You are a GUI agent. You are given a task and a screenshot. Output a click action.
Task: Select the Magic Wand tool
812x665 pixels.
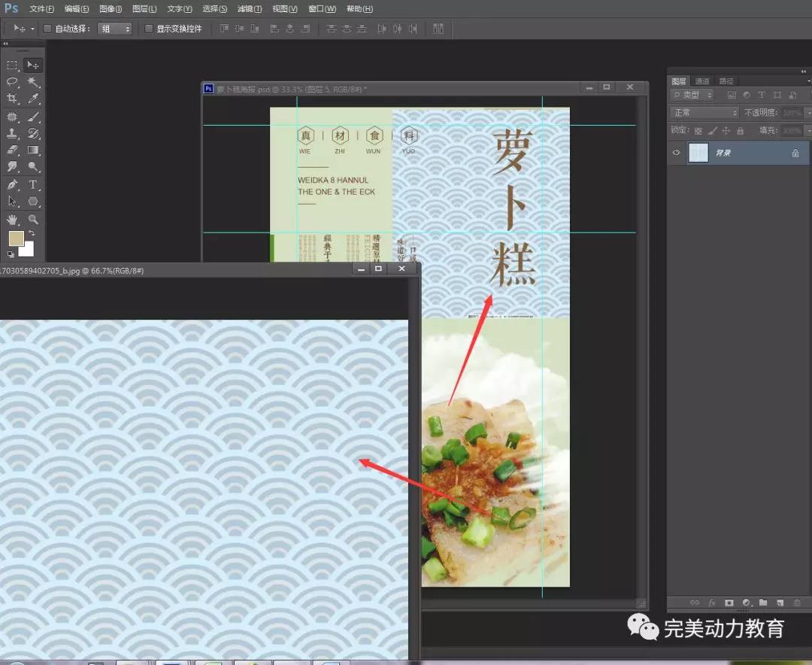(34, 82)
